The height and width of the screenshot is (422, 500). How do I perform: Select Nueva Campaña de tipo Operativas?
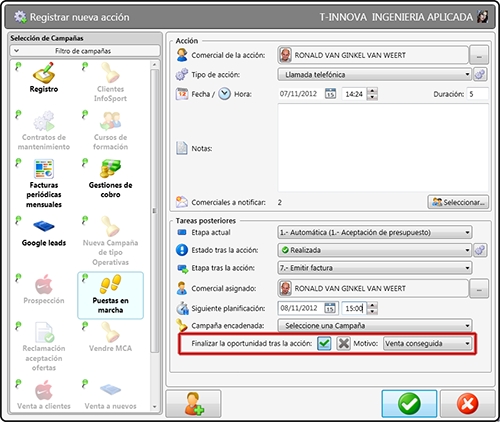pyautogui.click(x=110, y=241)
